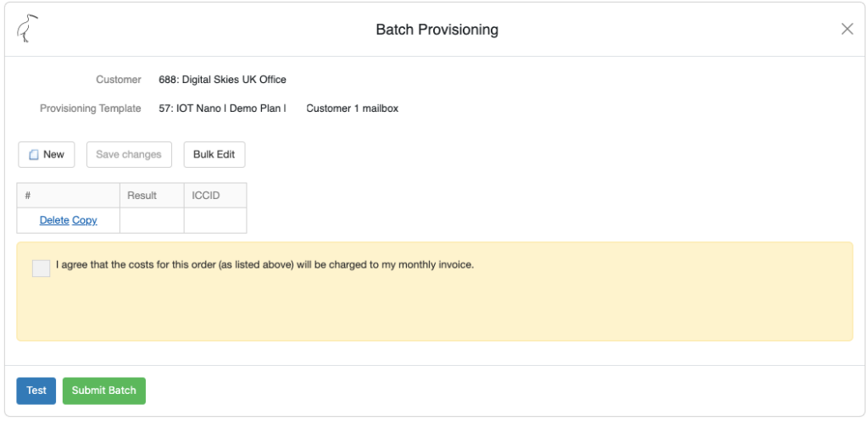Click the ICCID column header
The height and width of the screenshot is (421, 868).
[206, 196]
